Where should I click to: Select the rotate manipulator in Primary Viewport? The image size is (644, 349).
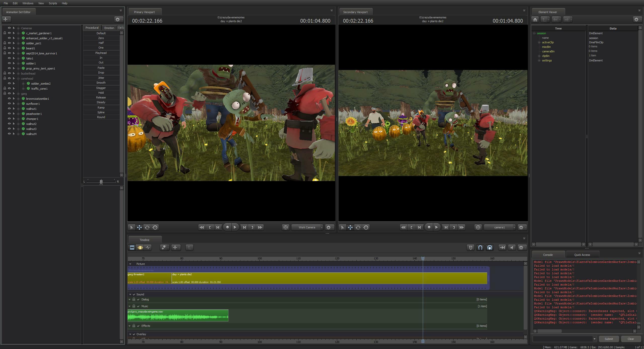(147, 227)
